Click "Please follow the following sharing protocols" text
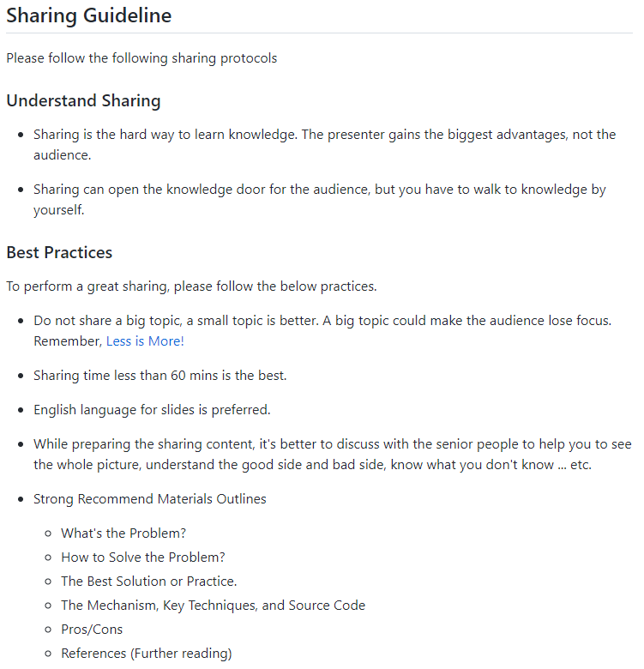Screen dimensions: 644x669 [x=141, y=58]
